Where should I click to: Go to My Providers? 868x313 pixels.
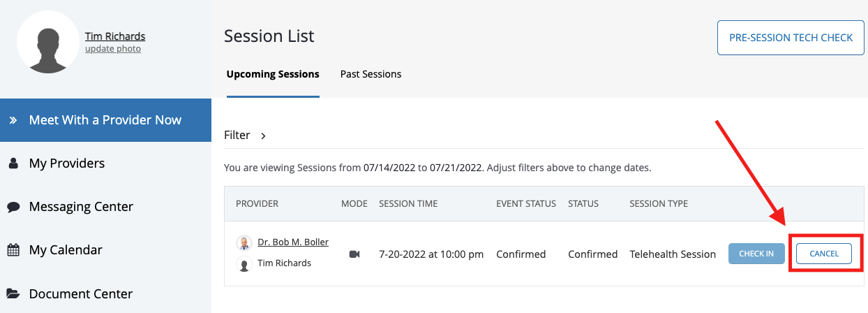coord(67,163)
